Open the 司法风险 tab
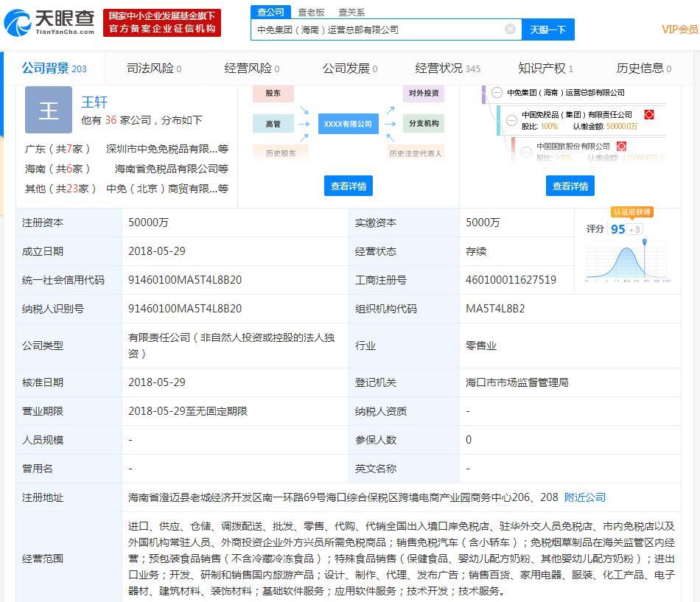 (154, 69)
